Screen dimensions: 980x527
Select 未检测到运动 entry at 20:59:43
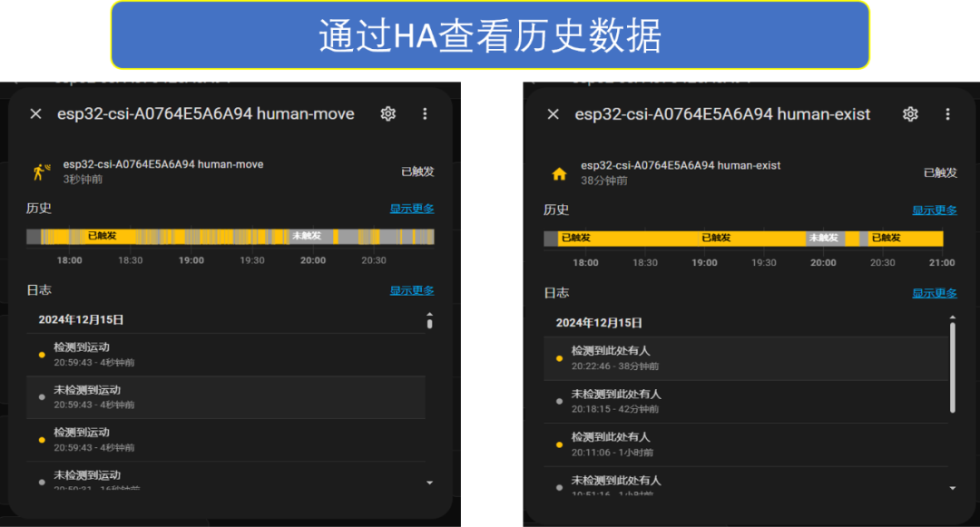tap(226, 397)
